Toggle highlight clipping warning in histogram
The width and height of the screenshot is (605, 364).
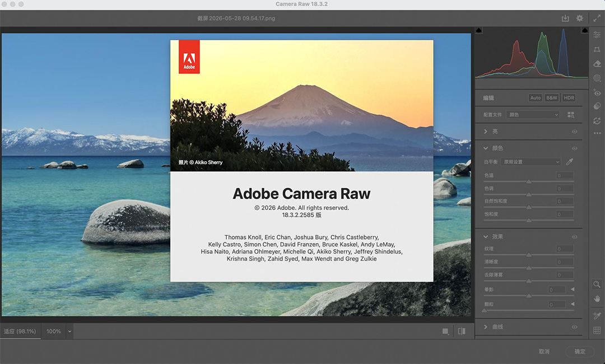[x=584, y=30]
